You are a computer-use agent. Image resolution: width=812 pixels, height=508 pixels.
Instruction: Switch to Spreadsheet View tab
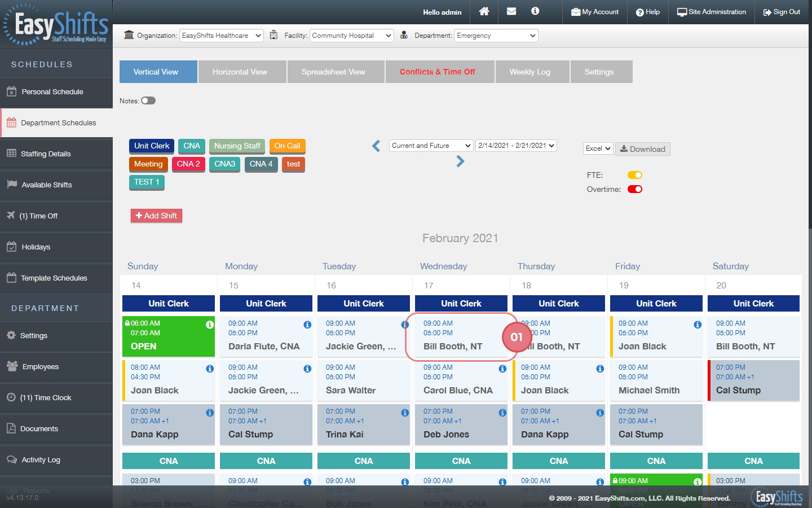pos(336,72)
